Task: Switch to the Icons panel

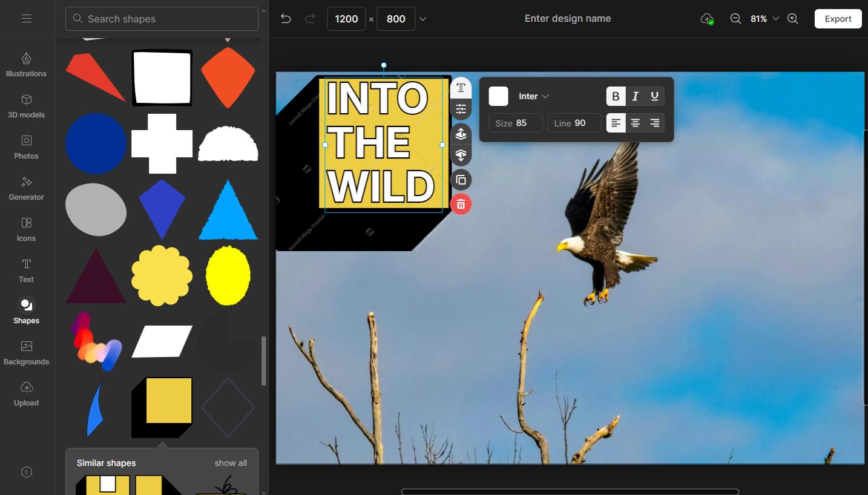Action: point(26,229)
